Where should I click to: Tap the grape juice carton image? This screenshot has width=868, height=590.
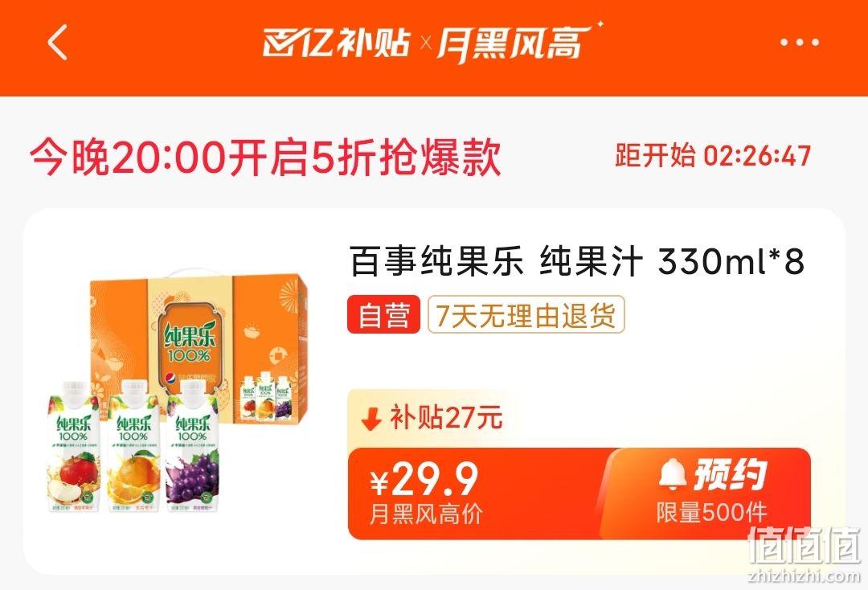(192, 446)
